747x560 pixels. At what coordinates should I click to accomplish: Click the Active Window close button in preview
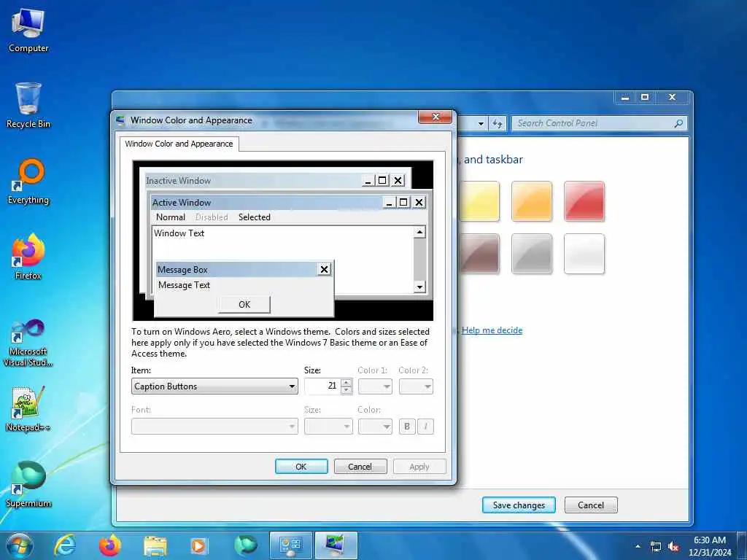tap(419, 203)
